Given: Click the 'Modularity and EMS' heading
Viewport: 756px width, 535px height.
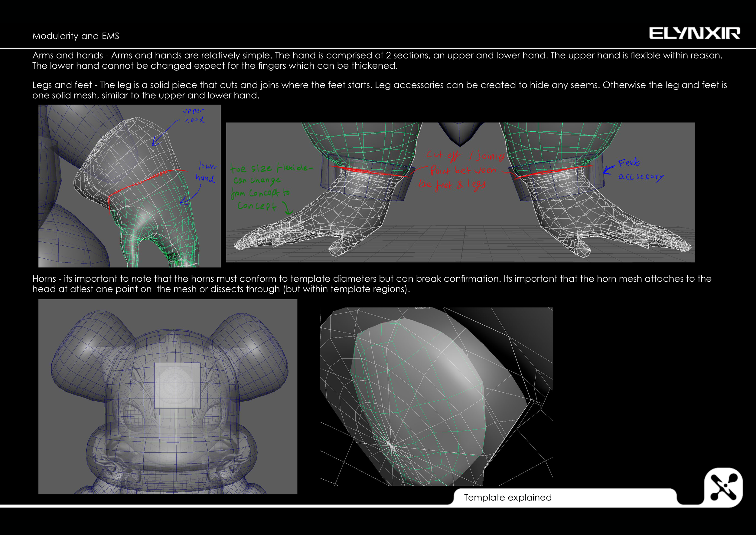Looking at the screenshot, I should 76,36.
